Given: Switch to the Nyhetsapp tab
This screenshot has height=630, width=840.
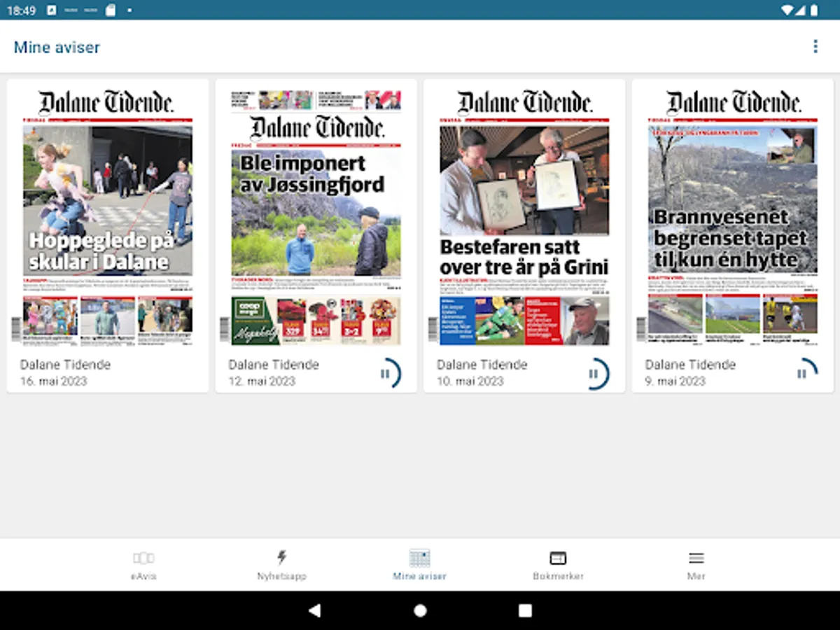Looking at the screenshot, I should [x=281, y=566].
